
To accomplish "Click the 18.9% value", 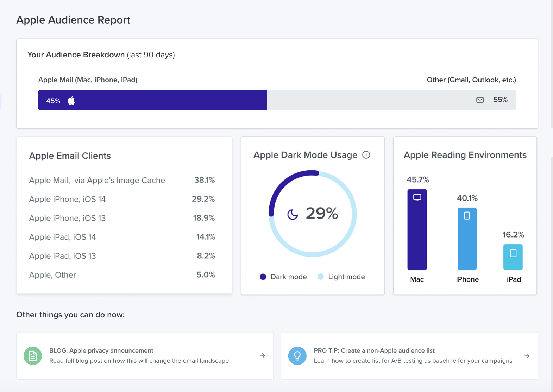I will (204, 218).
